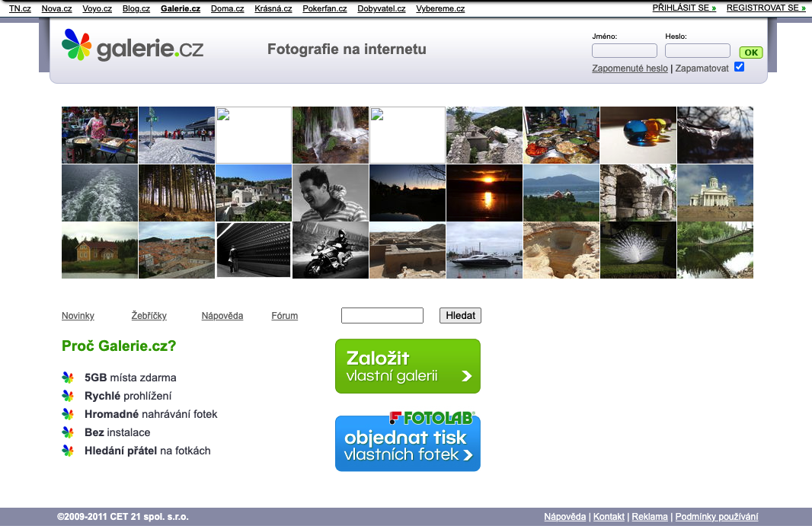This screenshot has height=529, width=812.
Task: Focus the search text box
Action: point(382,316)
